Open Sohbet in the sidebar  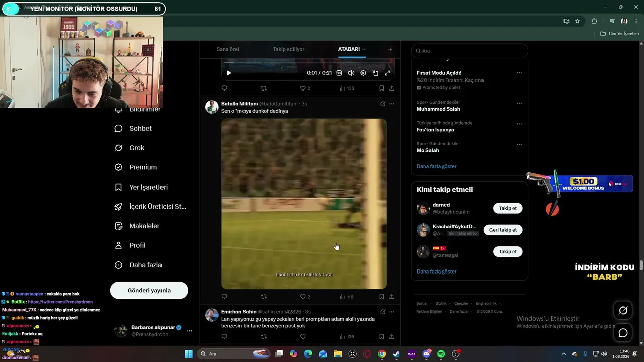click(x=133, y=128)
